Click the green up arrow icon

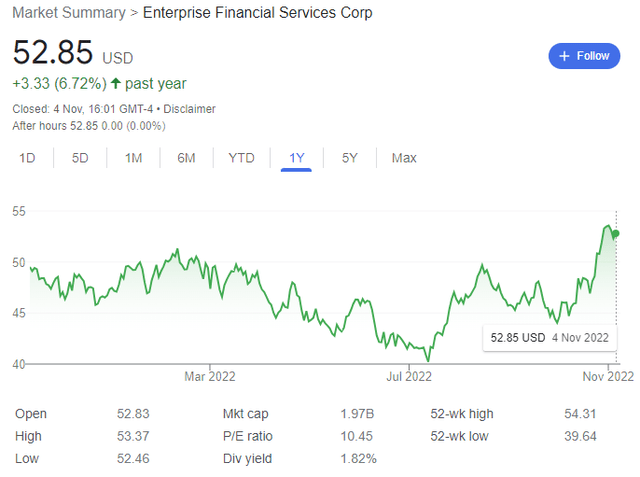click(116, 83)
